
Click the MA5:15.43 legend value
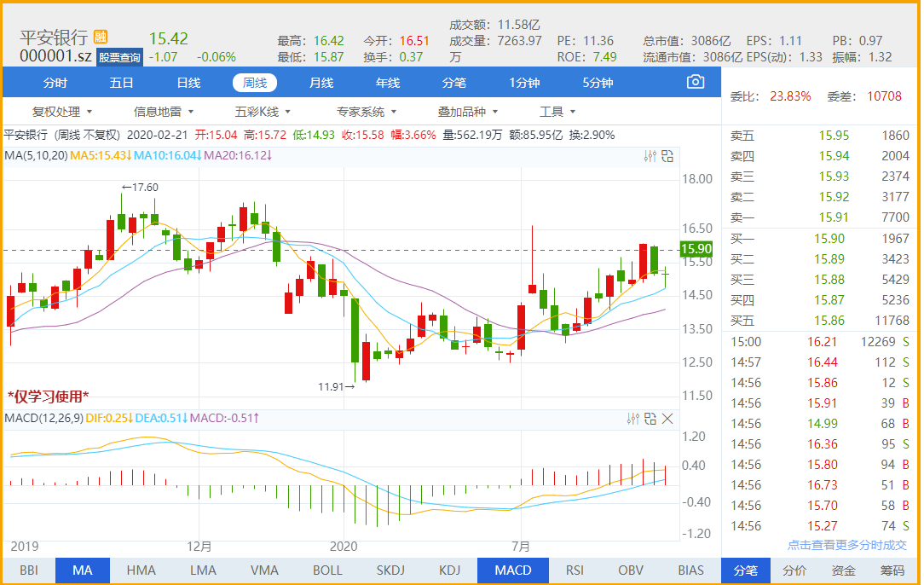(101, 156)
